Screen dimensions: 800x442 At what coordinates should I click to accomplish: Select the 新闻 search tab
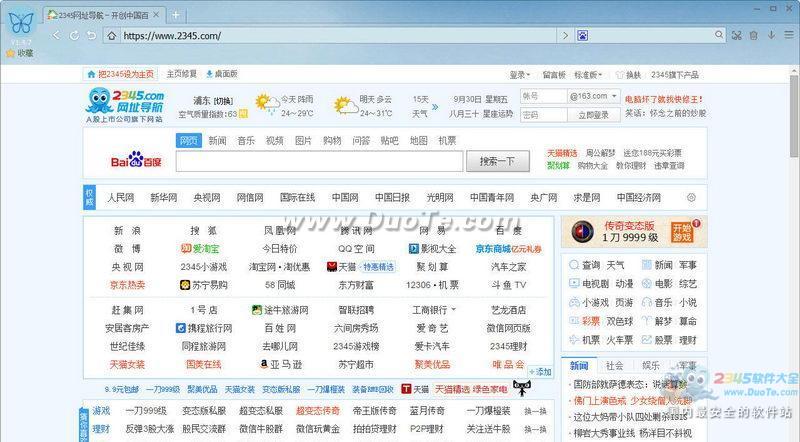click(217, 140)
